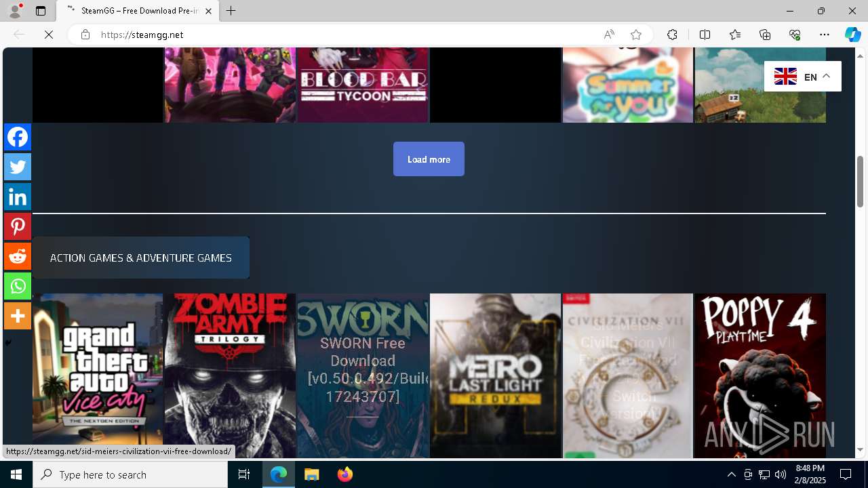Share page on Pinterest
This screenshot has height=488, width=868.
[x=18, y=226]
